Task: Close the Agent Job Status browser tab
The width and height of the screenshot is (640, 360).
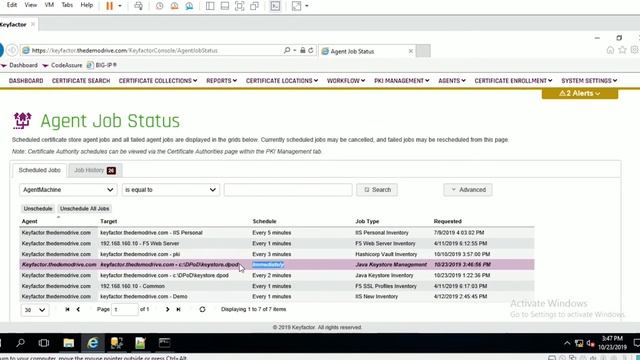Action: (x=411, y=51)
